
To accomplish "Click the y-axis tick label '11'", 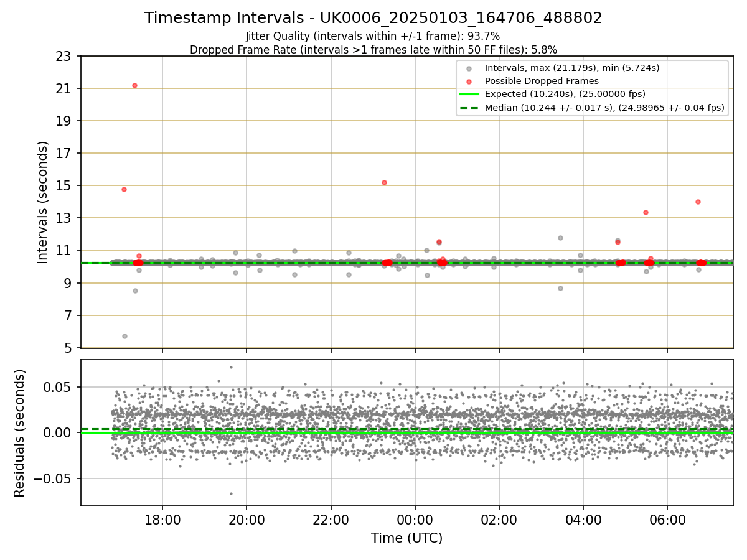I will point(64,251).
